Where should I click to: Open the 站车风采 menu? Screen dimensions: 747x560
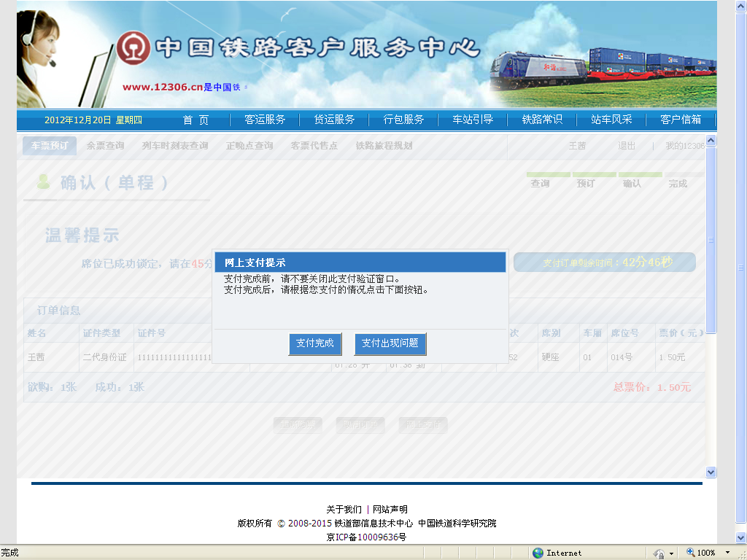(611, 120)
